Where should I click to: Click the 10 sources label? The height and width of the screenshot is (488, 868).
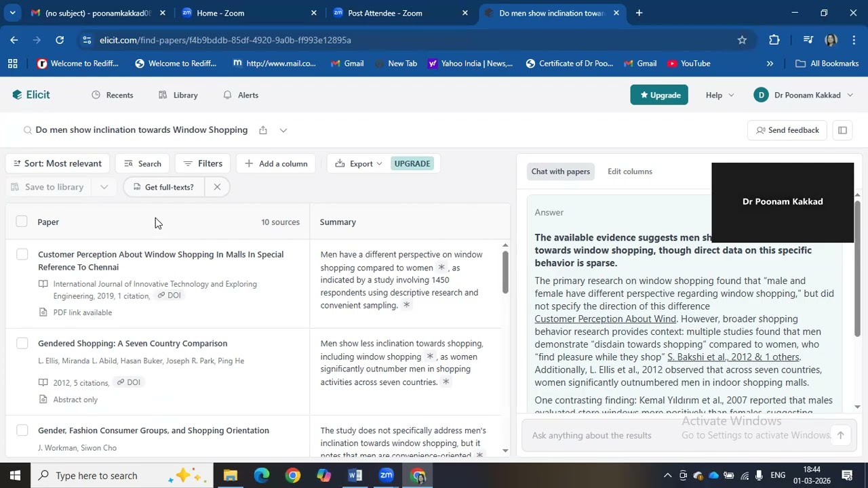click(280, 222)
